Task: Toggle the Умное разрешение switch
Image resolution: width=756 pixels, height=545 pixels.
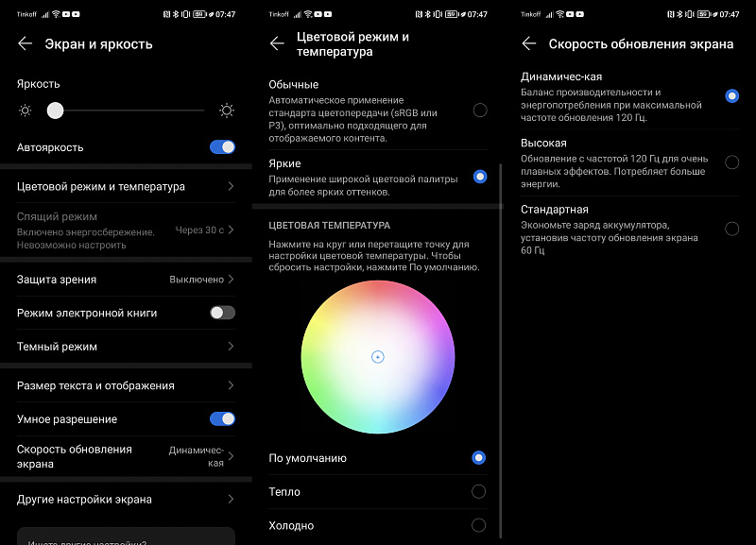Action: point(222,418)
